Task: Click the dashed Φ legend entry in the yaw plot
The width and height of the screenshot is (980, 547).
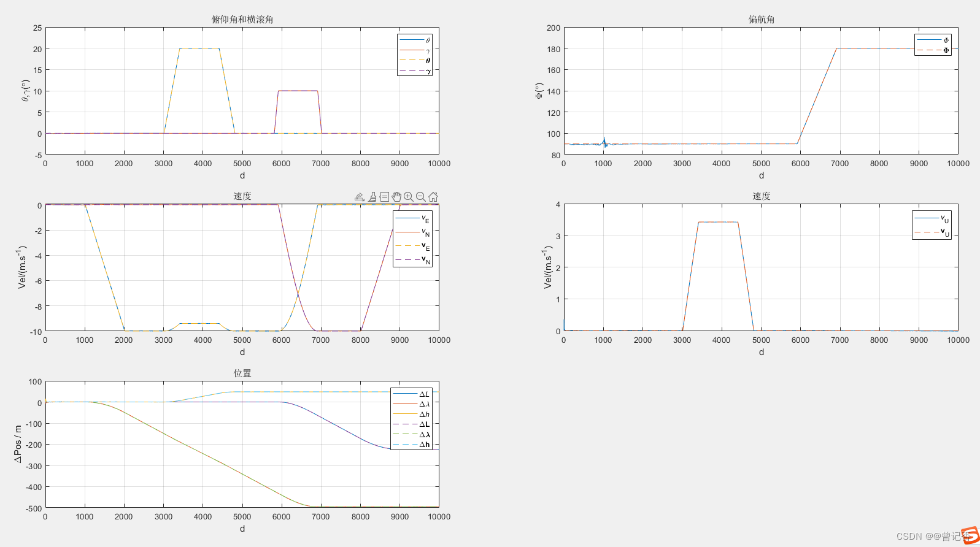Action: tap(933, 50)
